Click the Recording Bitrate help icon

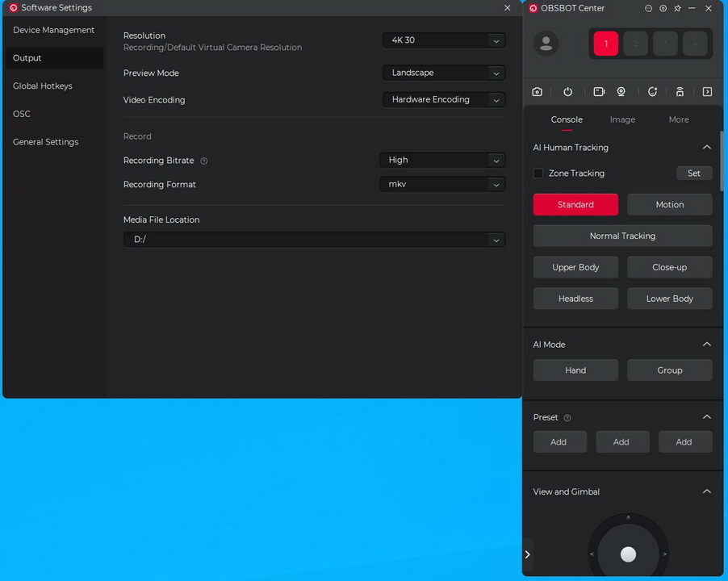[204, 161]
